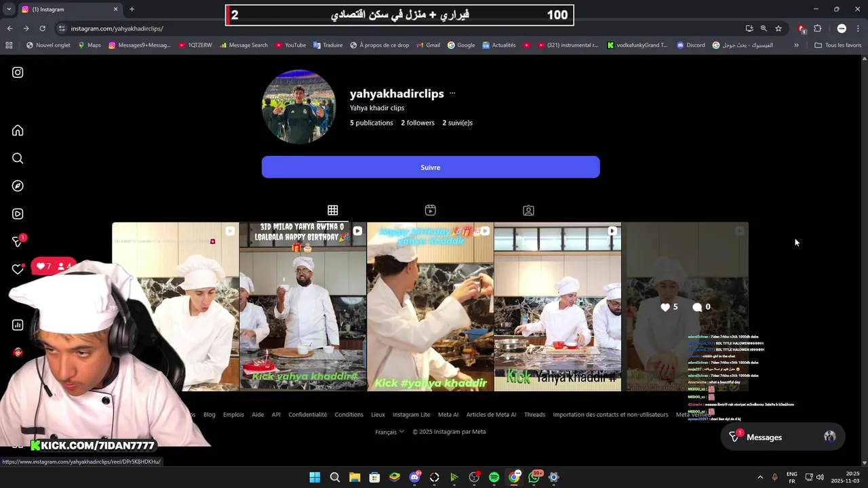The height and width of the screenshot is (488, 868).
Task: Open the Tous les favoris folder
Action: tap(838, 45)
